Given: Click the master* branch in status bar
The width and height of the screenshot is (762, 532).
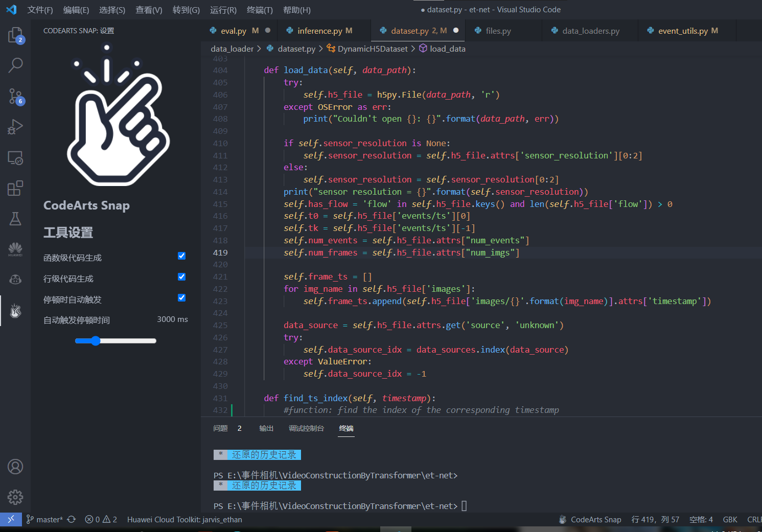Looking at the screenshot, I should tap(44, 519).
